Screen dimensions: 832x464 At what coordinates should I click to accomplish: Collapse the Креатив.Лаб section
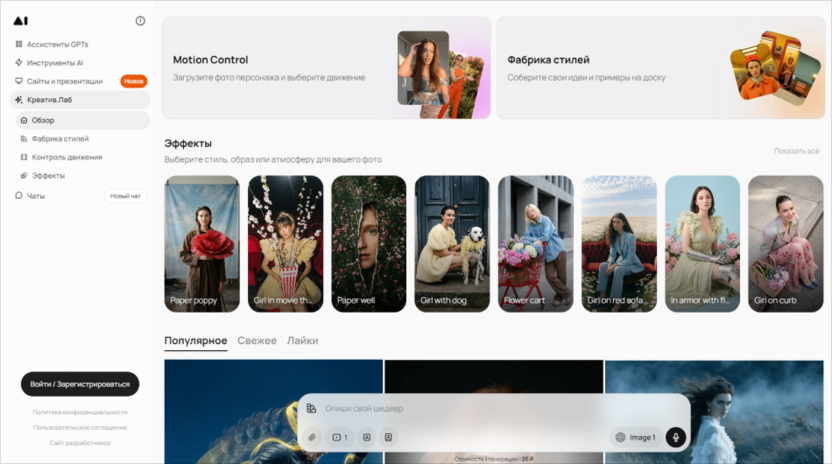coord(80,100)
